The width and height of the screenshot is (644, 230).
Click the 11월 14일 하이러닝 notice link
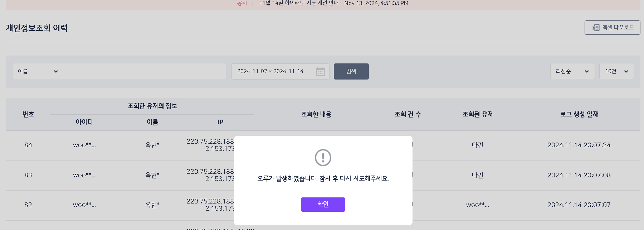pos(299,3)
